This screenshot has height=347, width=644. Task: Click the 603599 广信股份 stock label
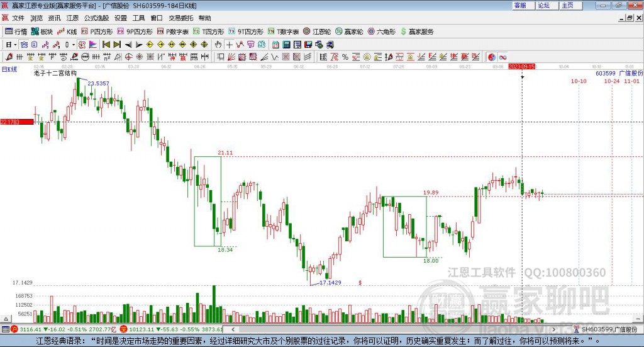(619, 73)
